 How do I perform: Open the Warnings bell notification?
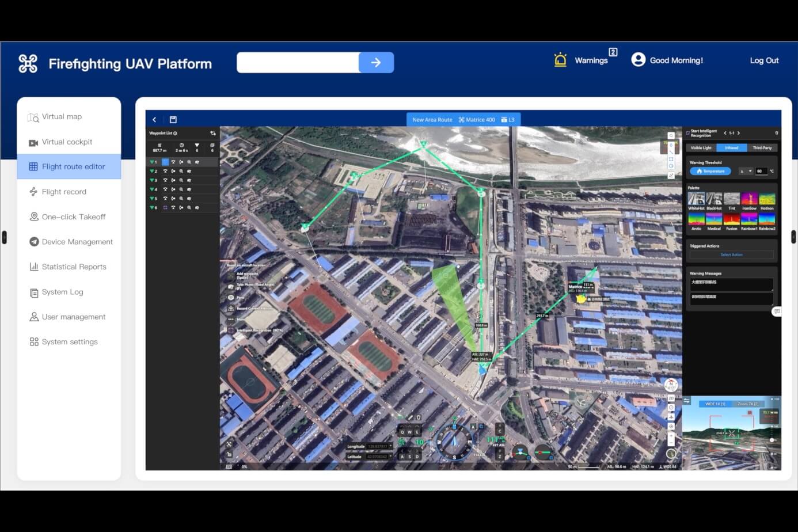click(560, 60)
